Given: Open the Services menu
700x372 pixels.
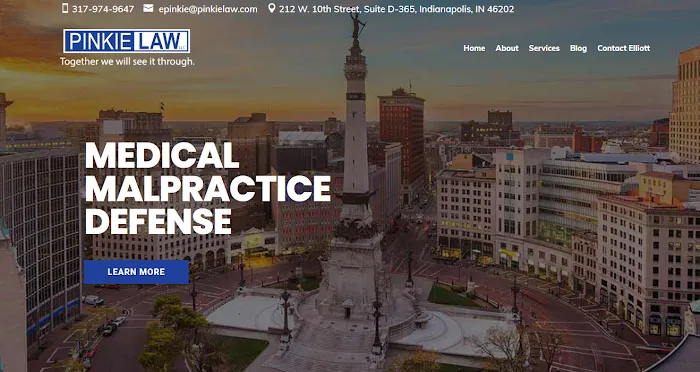Looking at the screenshot, I should click(544, 48).
